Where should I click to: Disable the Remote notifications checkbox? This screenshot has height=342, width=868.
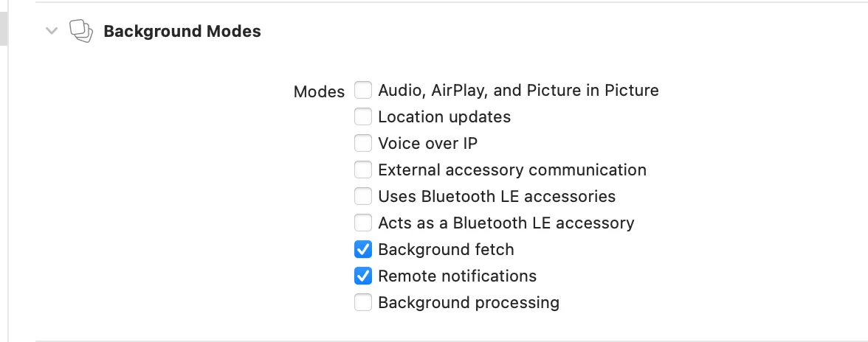(x=363, y=276)
